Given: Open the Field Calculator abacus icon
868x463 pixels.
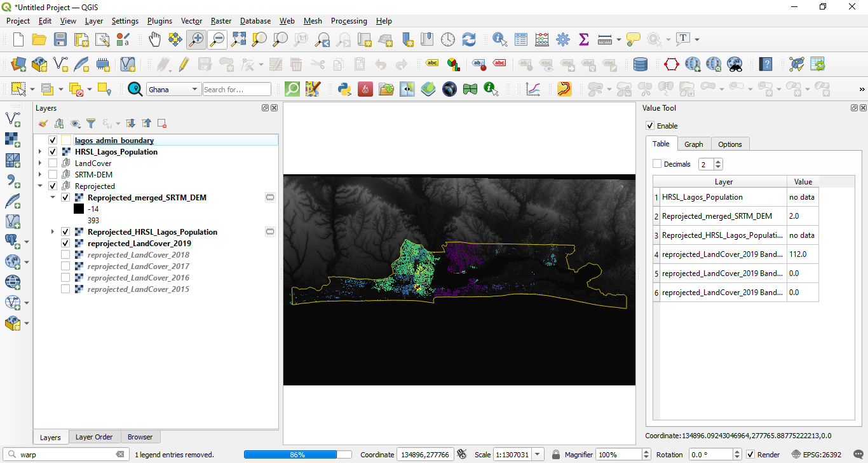Looking at the screenshot, I should (542, 39).
